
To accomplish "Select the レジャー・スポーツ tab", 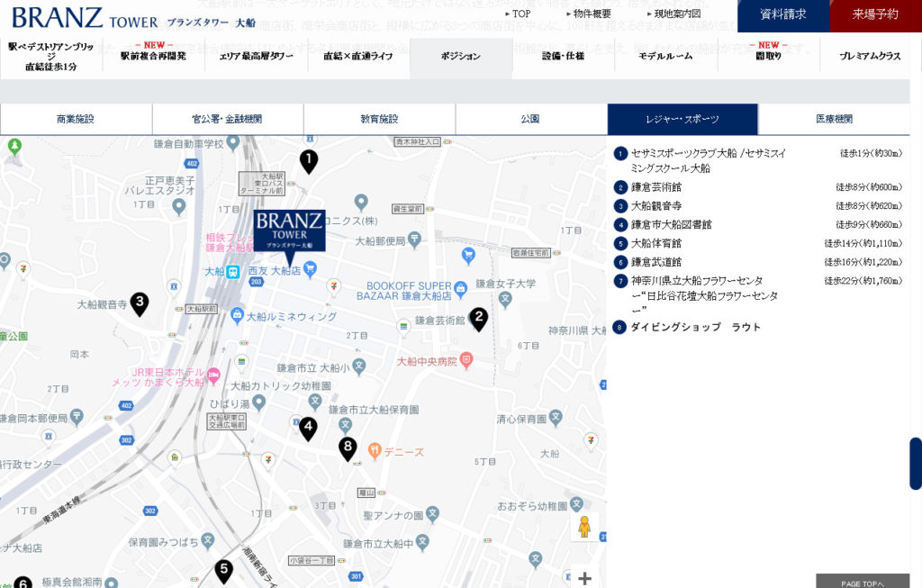I will point(682,120).
